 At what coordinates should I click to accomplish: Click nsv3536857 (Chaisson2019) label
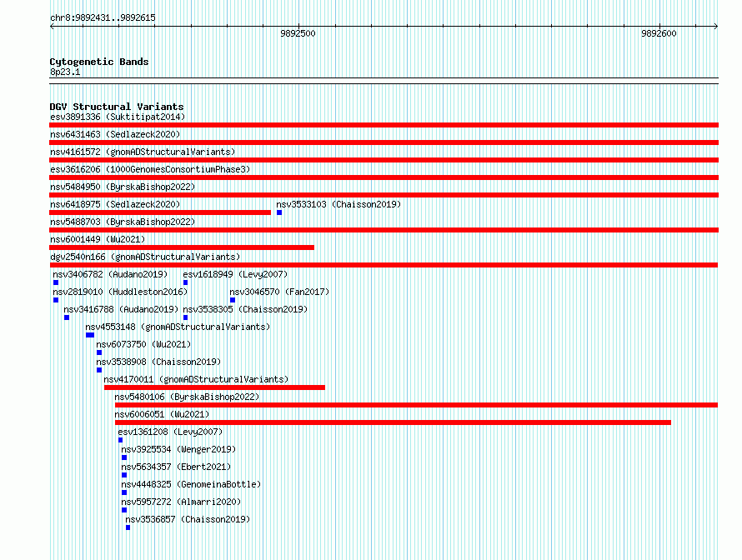coord(188,519)
